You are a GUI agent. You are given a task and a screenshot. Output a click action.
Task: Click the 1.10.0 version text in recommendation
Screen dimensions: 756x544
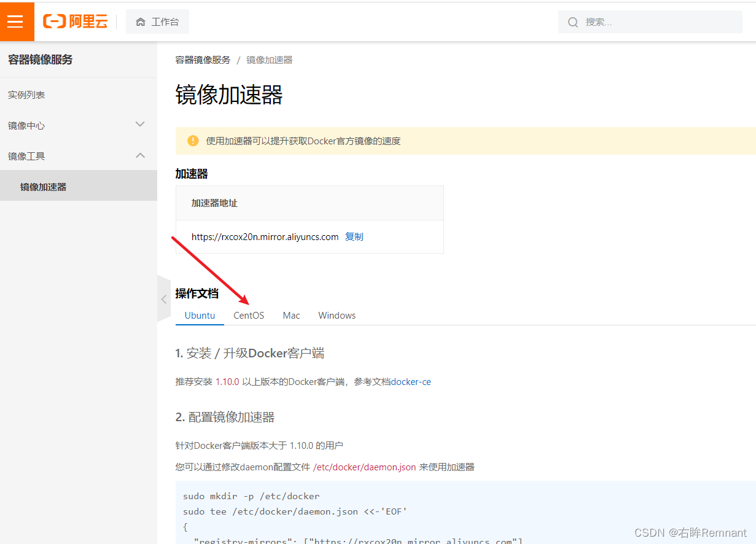(227, 381)
